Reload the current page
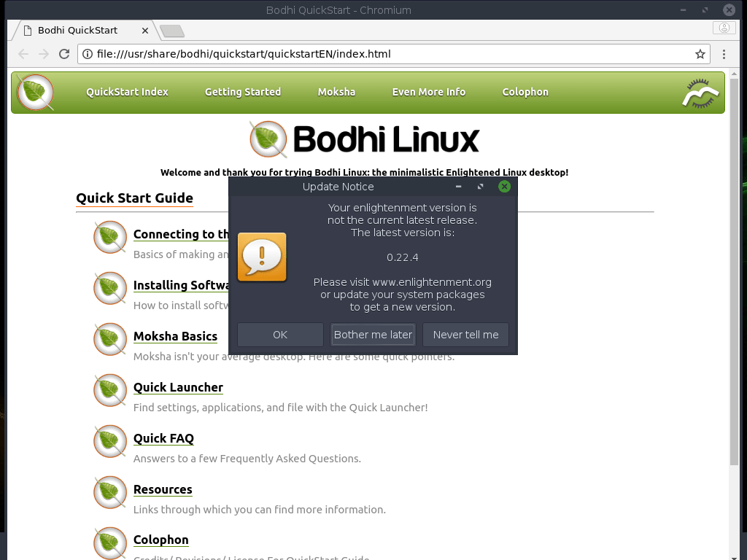The width and height of the screenshot is (747, 560). point(65,53)
